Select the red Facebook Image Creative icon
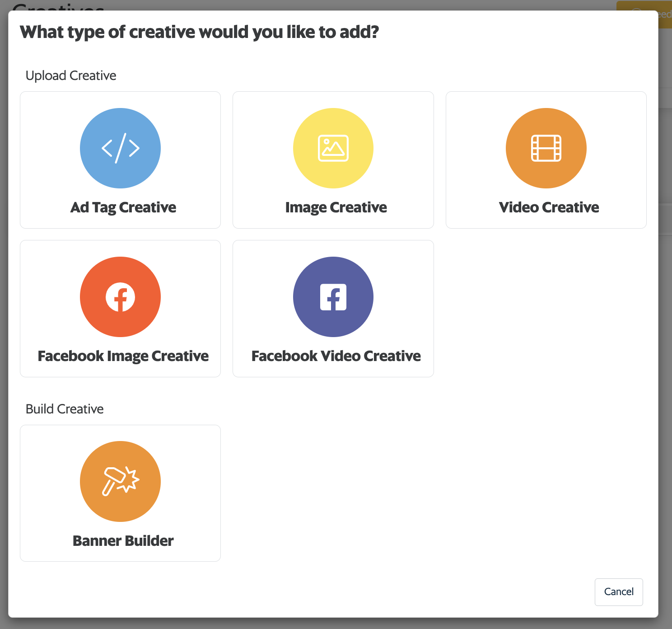672x629 pixels. tap(120, 297)
